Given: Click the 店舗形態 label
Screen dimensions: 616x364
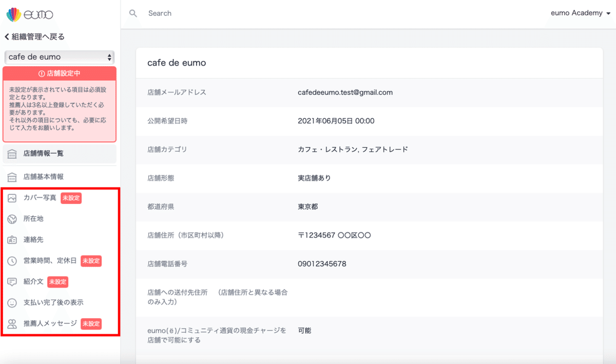Looking at the screenshot, I should pos(161,178).
